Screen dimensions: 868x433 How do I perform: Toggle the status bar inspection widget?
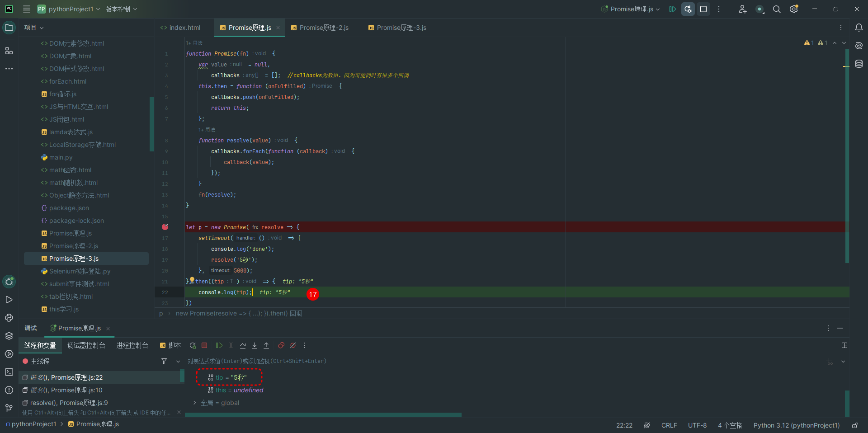pyautogui.click(x=647, y=425)
